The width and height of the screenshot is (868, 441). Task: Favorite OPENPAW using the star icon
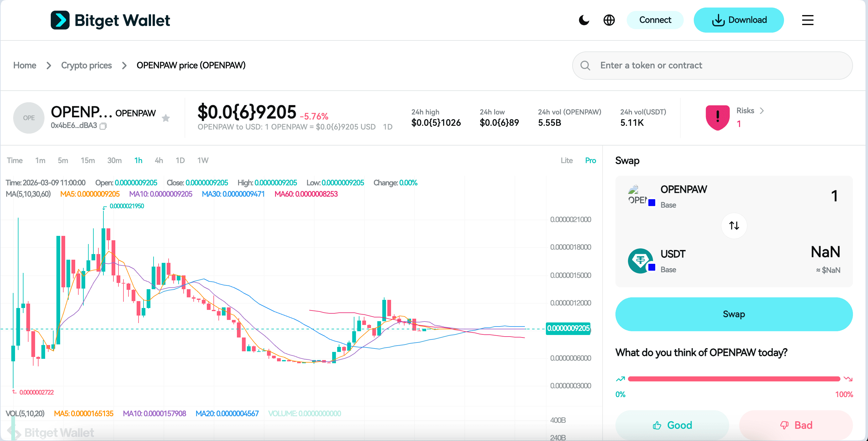click(x=166, y=118)
